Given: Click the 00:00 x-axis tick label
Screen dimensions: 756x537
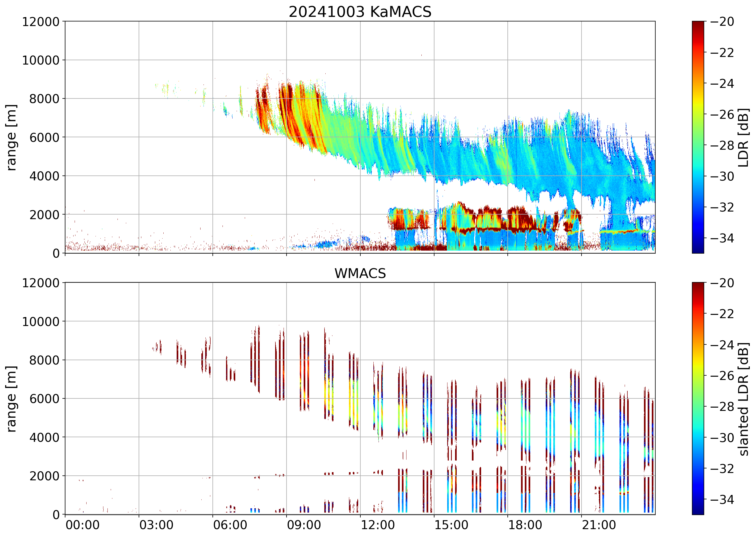Looking at the screenshot, I should click(82, 525).
